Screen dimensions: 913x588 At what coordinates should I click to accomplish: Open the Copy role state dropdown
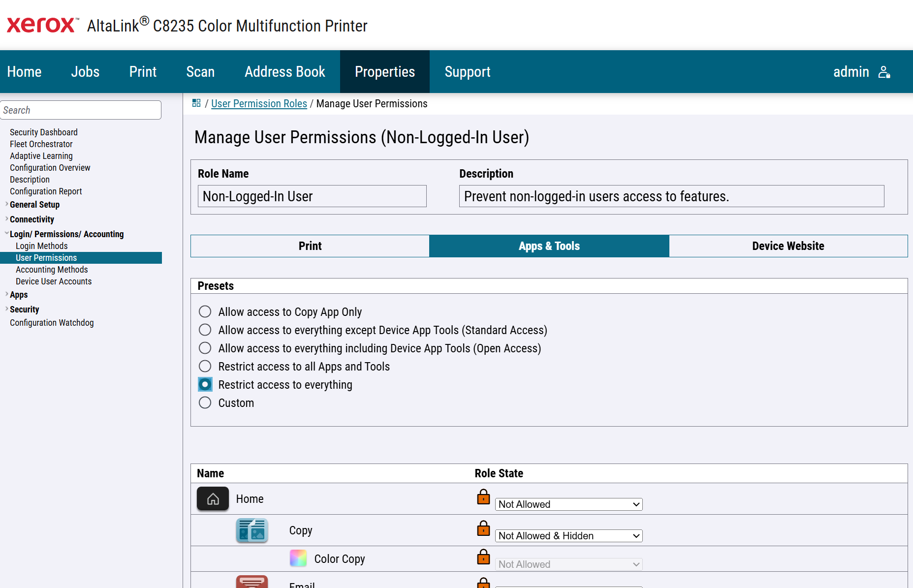[568, 535]
